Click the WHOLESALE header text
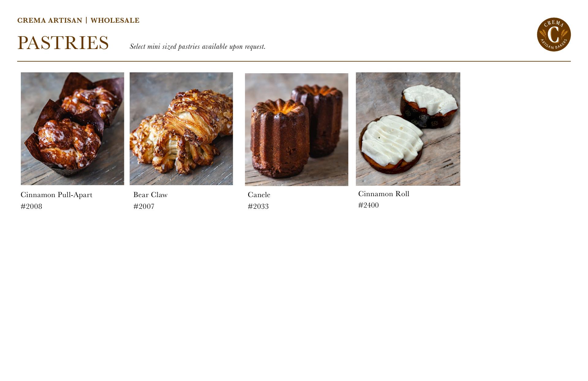 pos(115,21)
